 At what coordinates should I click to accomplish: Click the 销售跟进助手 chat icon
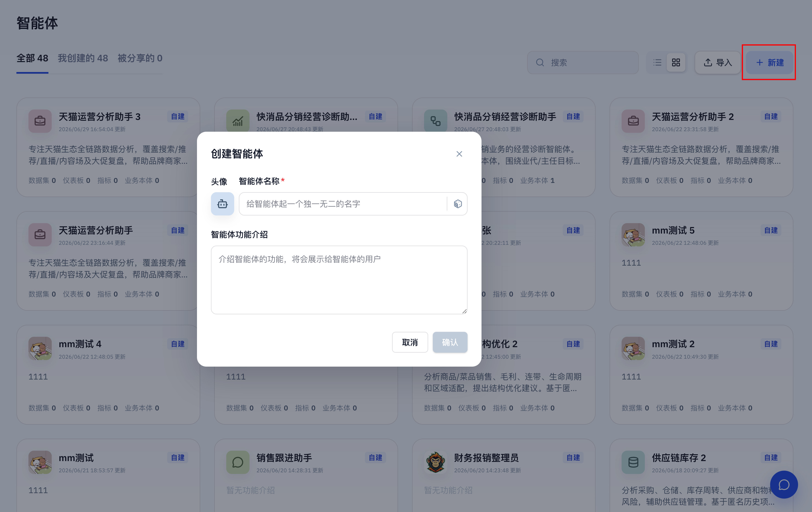pyautogui.click(x=238, y=462)
